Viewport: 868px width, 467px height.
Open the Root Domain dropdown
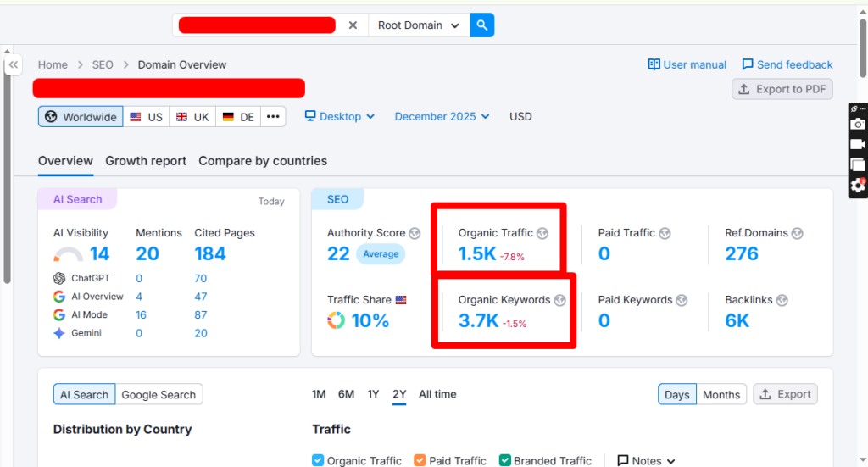coord(418,25)
